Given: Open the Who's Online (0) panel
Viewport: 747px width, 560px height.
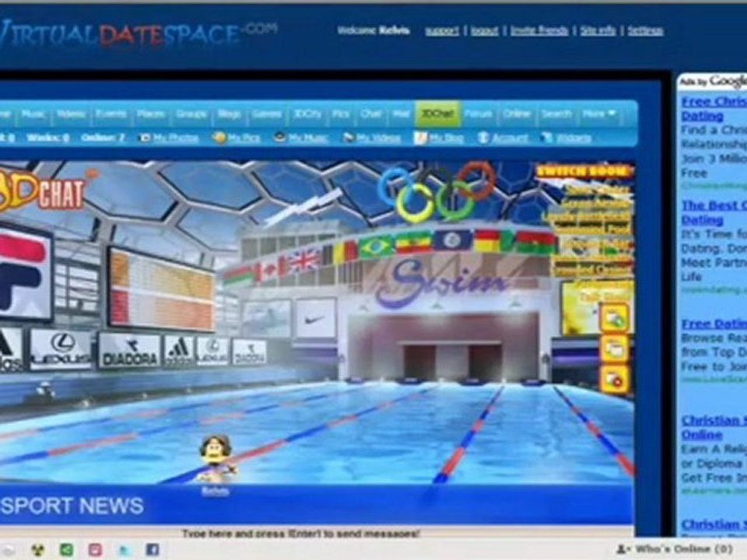Looking at the screenshot, I should [674, 550].
